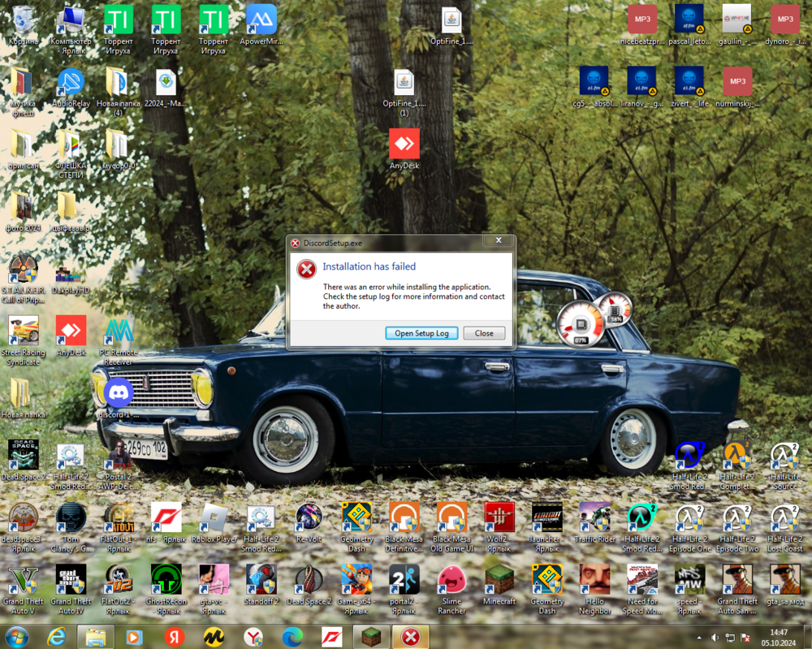Select Street Racing Syndicate shortcut
The width and height of the screenshot is (812, 649).
(24, 341)
